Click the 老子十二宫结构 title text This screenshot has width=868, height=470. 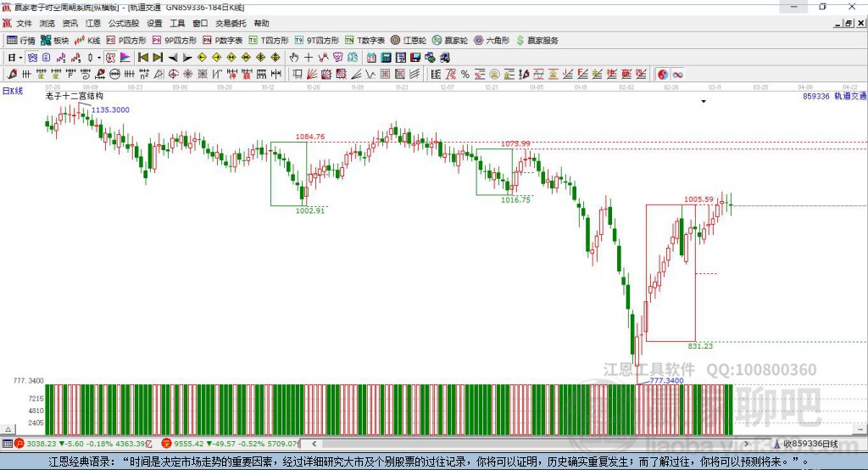[75, 96]
